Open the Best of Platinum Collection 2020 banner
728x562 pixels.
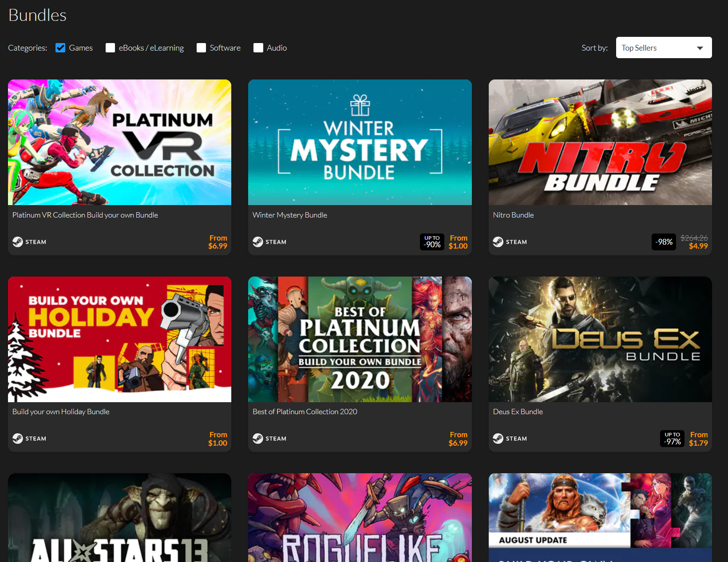360,339
